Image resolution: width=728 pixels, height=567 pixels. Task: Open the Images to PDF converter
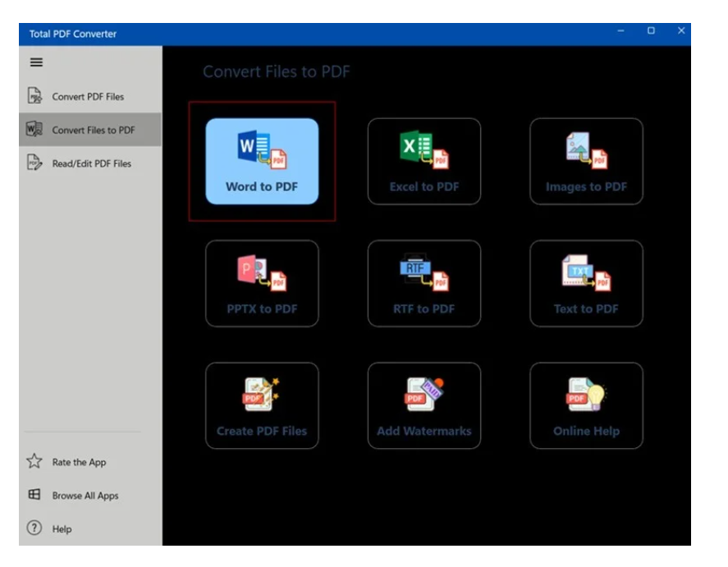[586, 159]
